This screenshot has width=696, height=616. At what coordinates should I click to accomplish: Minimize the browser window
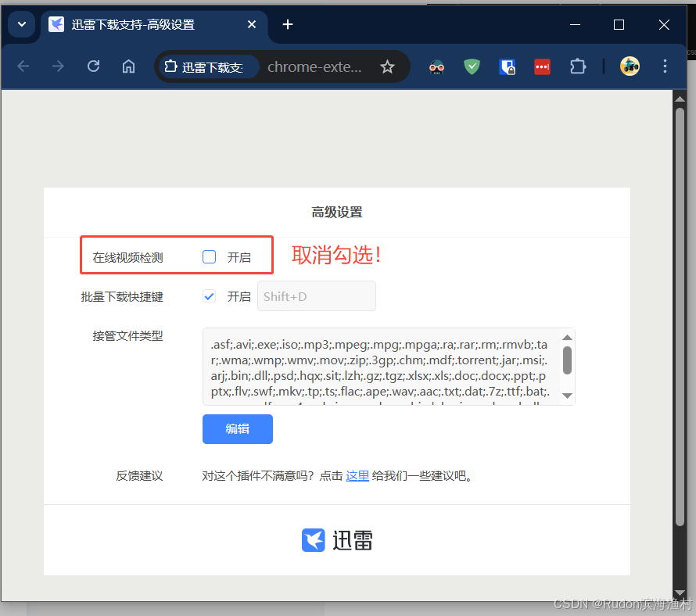(576, 24)
